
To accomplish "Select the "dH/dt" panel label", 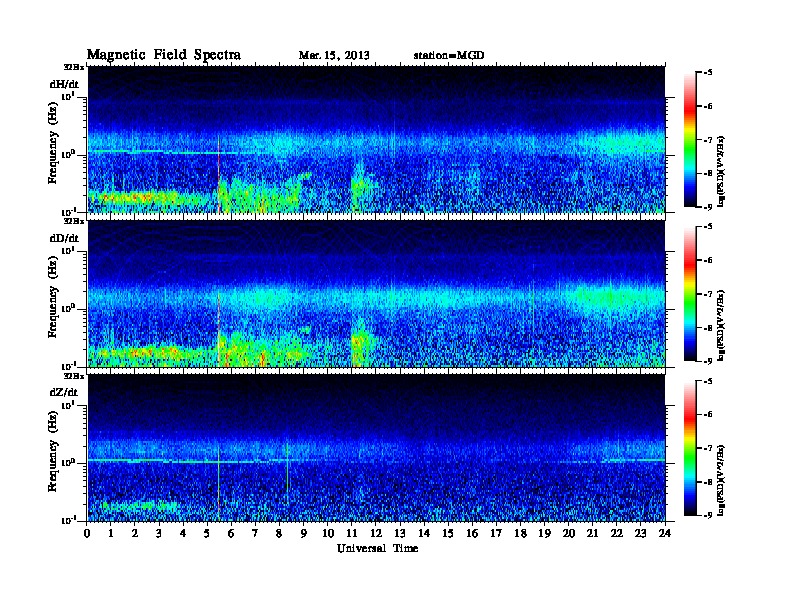I will click(x=64, y=84).
